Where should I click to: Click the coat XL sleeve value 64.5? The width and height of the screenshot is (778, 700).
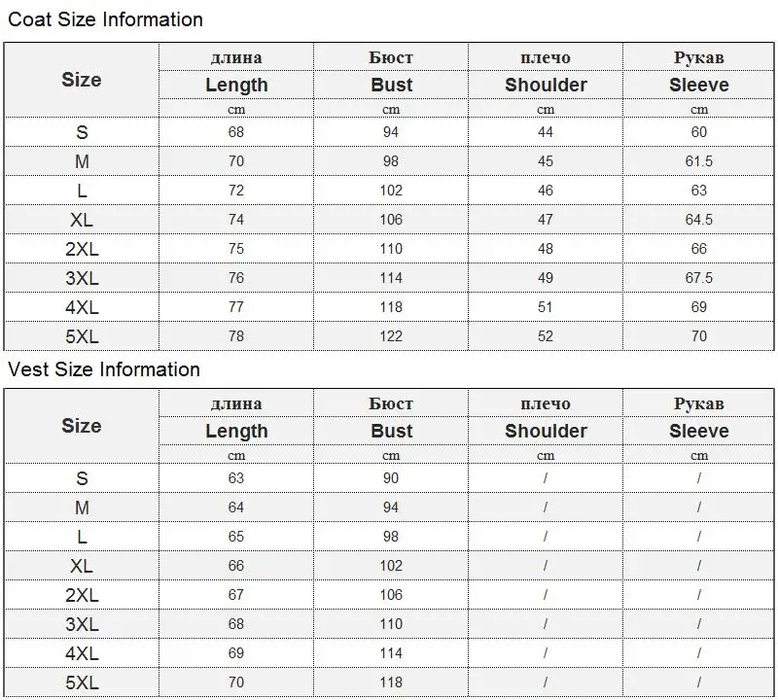tap(698, 220)
